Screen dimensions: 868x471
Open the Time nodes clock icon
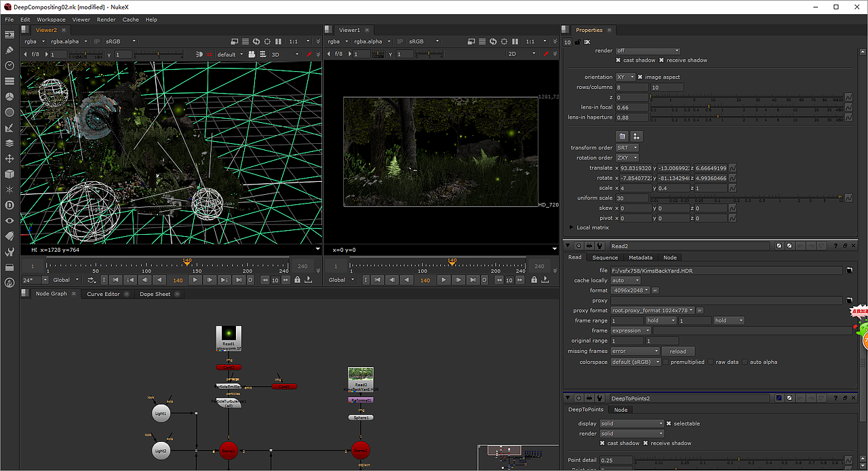click(x=9, y=66)
